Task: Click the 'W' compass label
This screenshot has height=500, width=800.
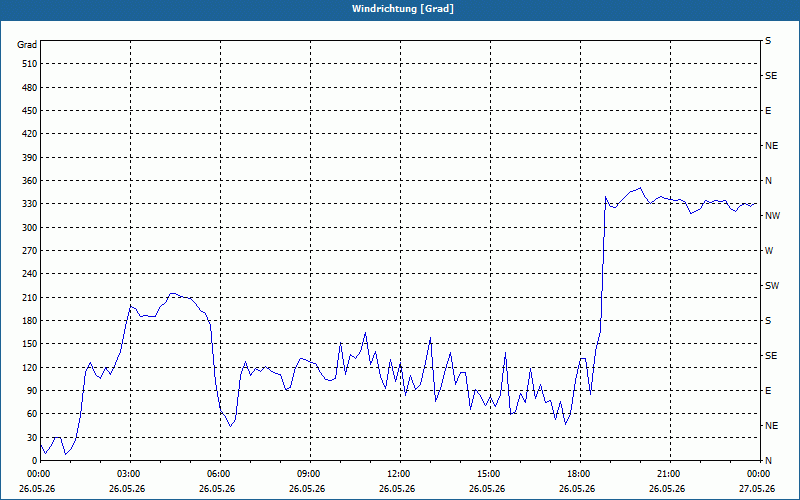Action: pyautogui.click(x=769, y=251)
